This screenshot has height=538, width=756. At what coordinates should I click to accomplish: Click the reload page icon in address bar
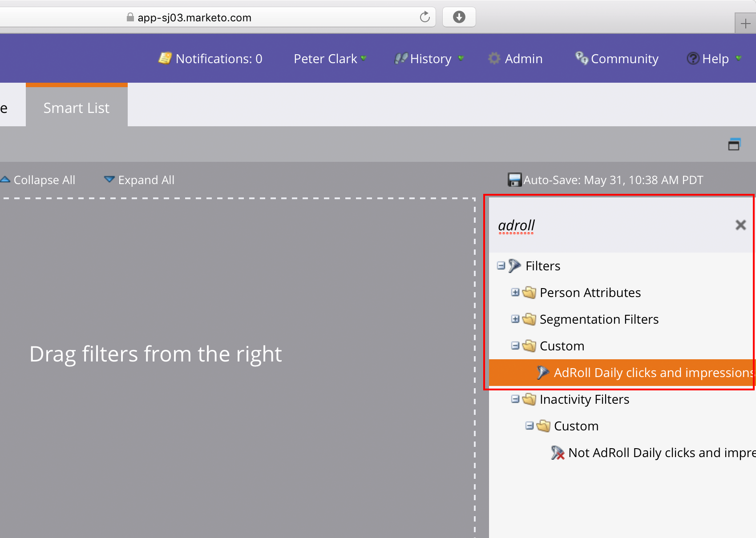tap(425, 17)
